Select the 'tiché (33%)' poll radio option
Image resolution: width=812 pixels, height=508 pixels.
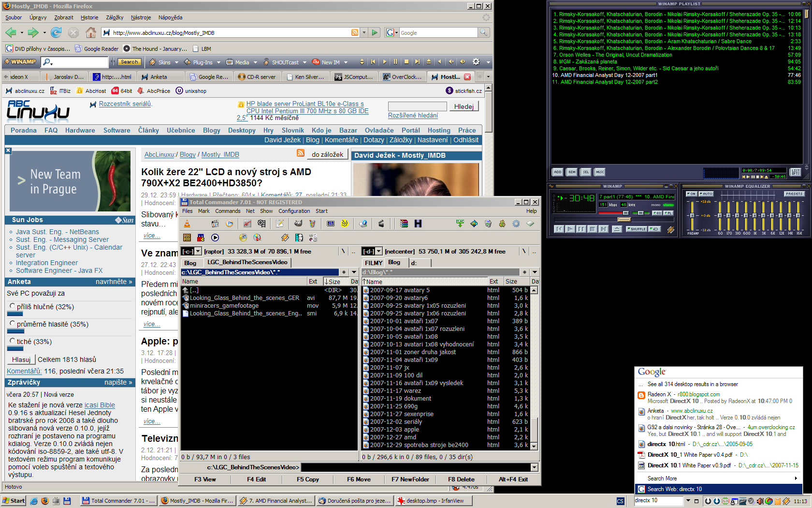12,341
